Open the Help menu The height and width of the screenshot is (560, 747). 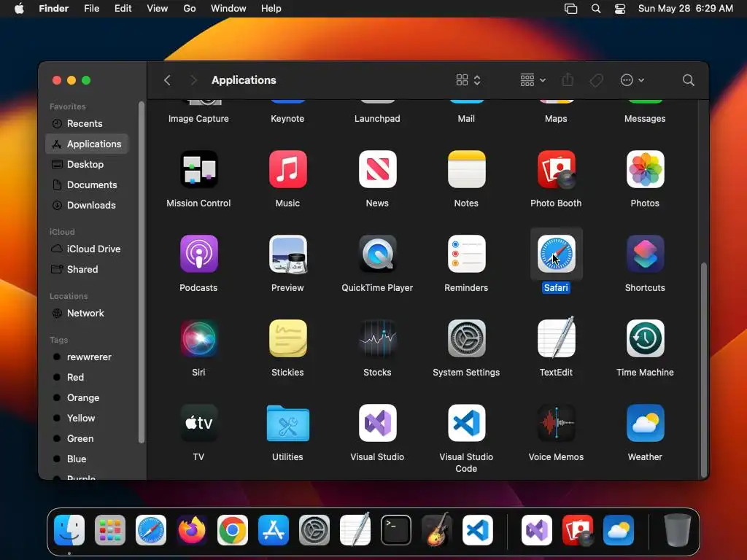coord(271,9)
